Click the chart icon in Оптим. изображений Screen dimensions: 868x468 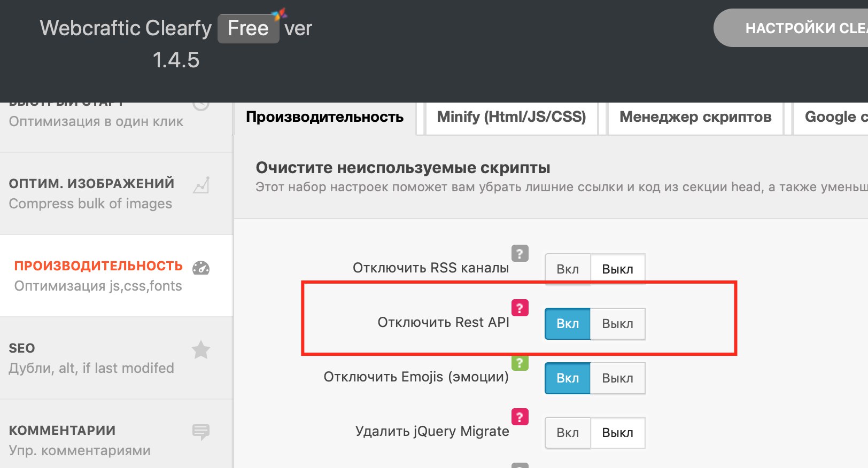[201, 185]
